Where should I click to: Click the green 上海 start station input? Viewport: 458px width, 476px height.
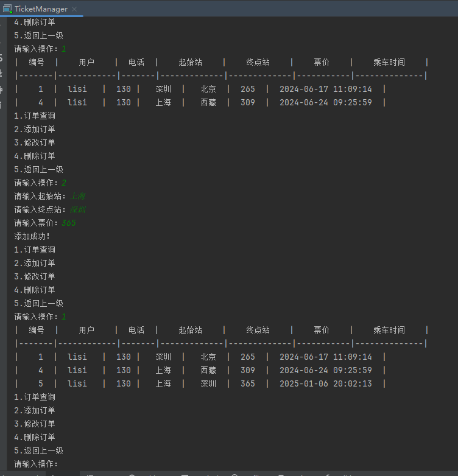point(77,196)
